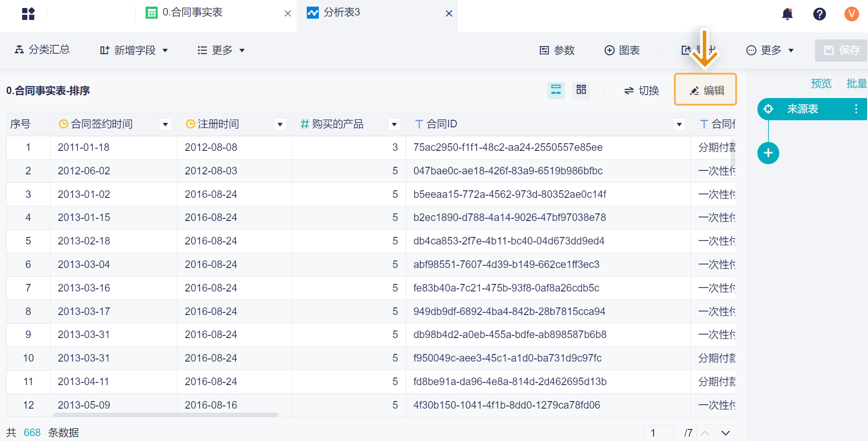This screenshot has height=441, width=868.
Task: Open the 注册时间 column dropdown
Action: pyautogui.click(x=280, y=124)
